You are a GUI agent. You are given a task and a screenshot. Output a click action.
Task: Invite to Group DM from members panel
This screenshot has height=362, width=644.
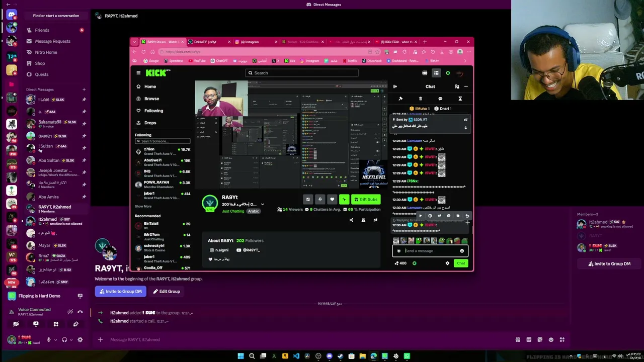pos(609,264)
